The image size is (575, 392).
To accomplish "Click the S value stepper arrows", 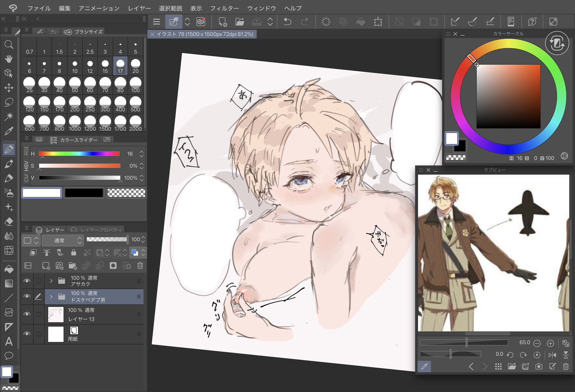I will tap(142, 166).
